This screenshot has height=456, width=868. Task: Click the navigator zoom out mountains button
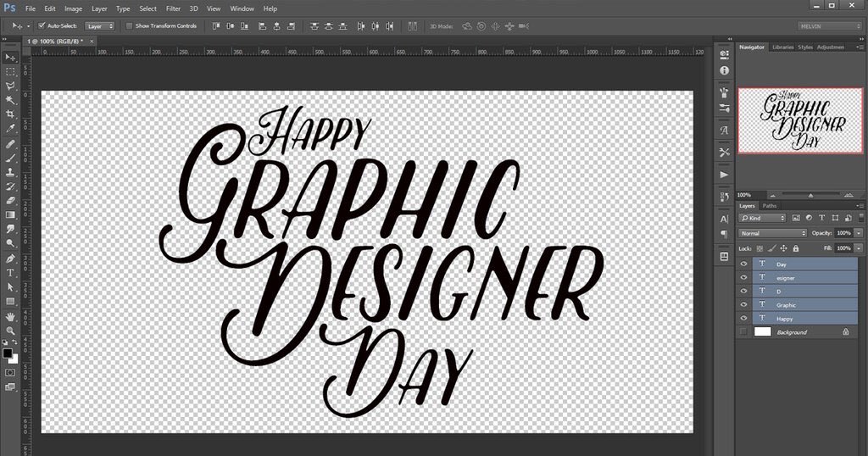point(773,195)
